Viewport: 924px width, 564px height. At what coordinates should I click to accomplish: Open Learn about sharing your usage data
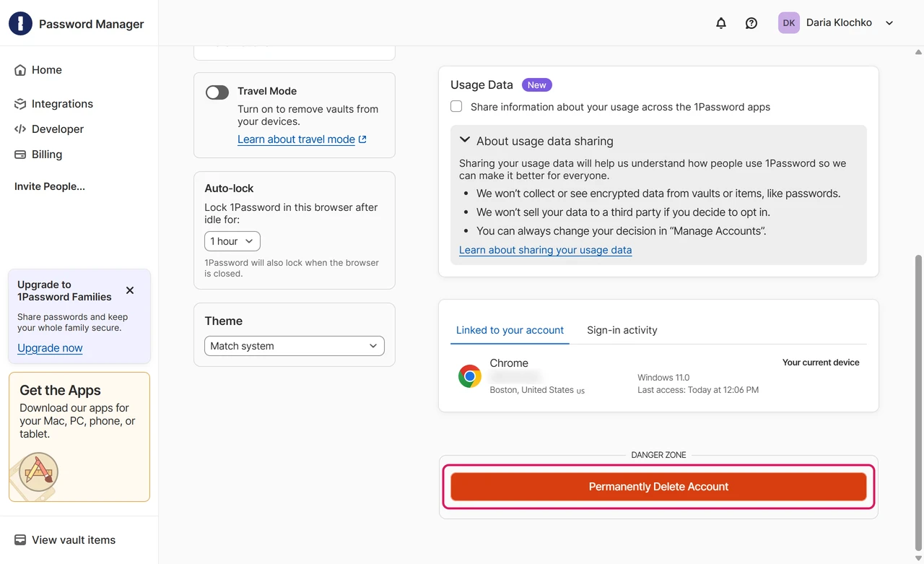pyautogui.click(x=545, y=250)
